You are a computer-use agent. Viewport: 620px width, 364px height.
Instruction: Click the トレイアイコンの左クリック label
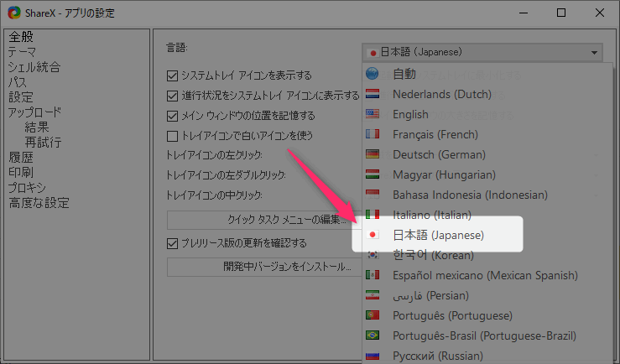(x=214, y=155)
